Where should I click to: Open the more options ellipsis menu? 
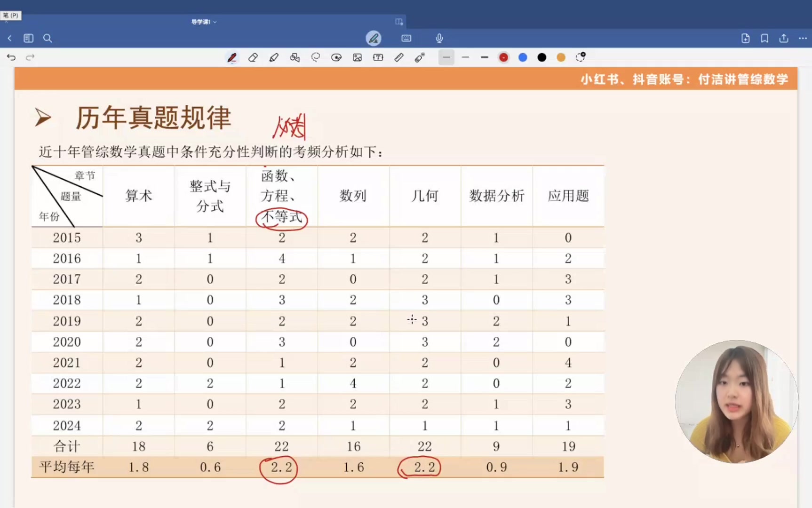click(x=803, y=38)
